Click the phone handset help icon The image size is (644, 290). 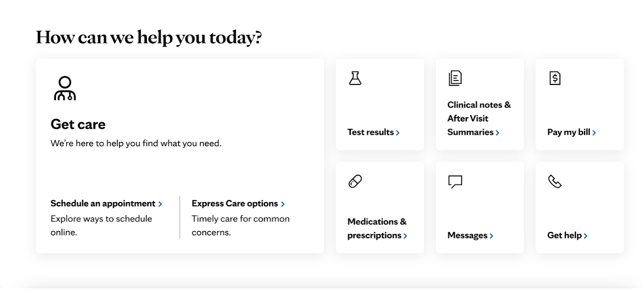(555, 182)
